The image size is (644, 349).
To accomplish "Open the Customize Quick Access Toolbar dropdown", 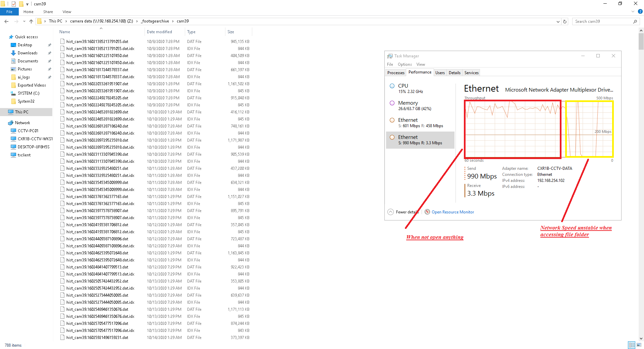I will pyautogui.click(x=27, y=4).
